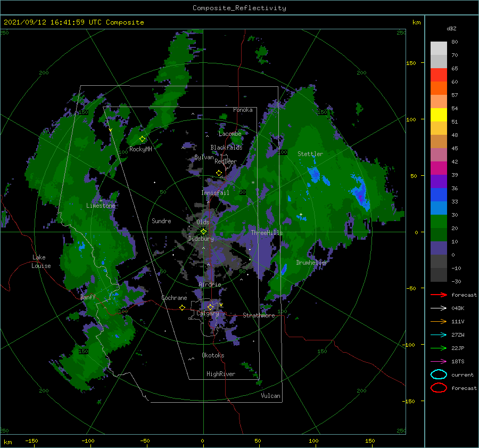Screen dimensions: 479x448
Task: Click the Limestone label
Action: pyautogui.click(x=101, y=206)
